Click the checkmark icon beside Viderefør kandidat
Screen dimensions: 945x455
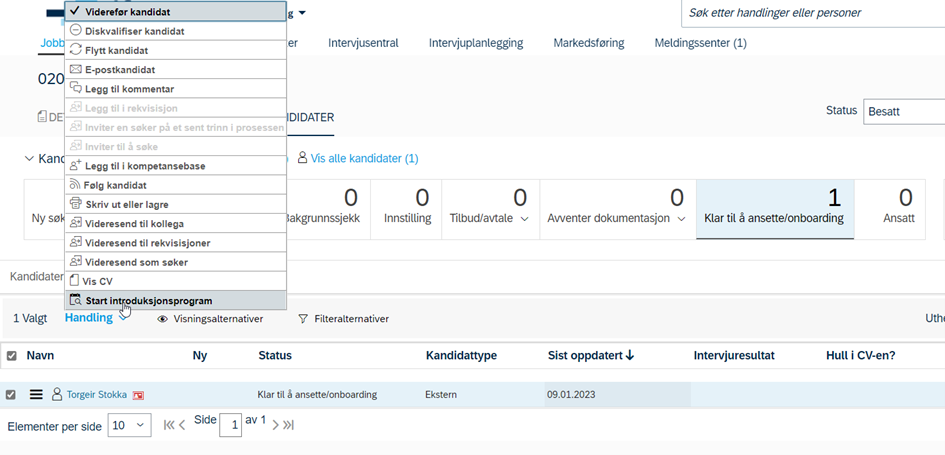(75, 11)
